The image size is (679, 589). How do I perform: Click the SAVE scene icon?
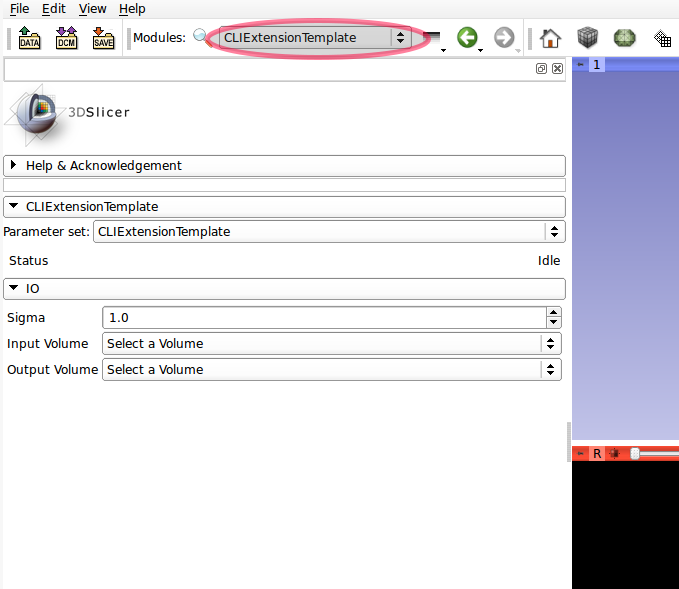click(103, 38)
